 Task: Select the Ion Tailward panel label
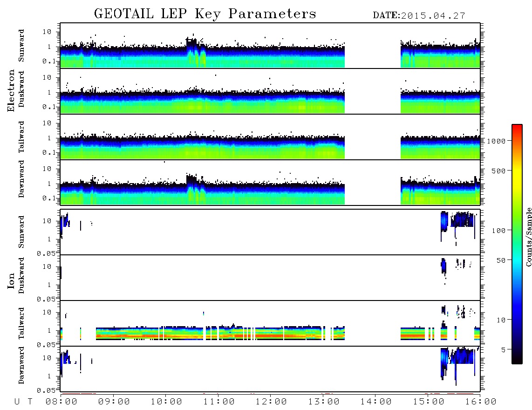(21, 323)
